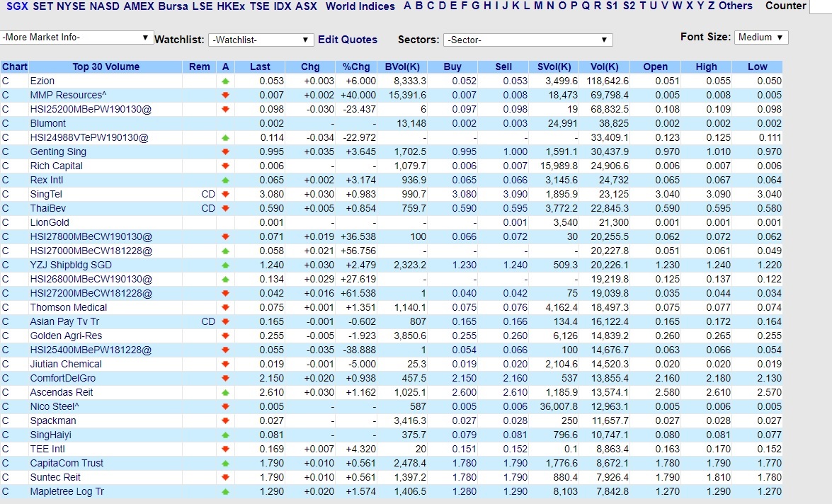832x504 pixels.
Task: Sort the table by Vol(K) column
Action: coord(604,66)
